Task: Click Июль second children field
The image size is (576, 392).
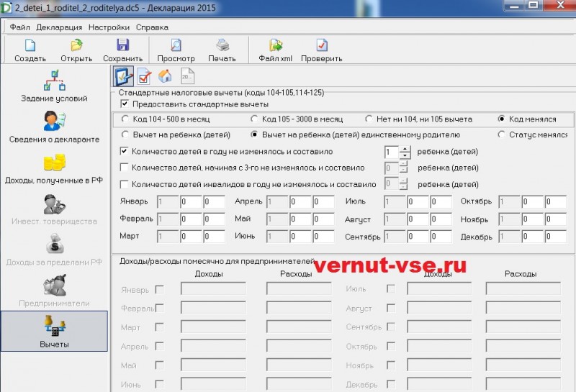Action: (x=418, y=201)
